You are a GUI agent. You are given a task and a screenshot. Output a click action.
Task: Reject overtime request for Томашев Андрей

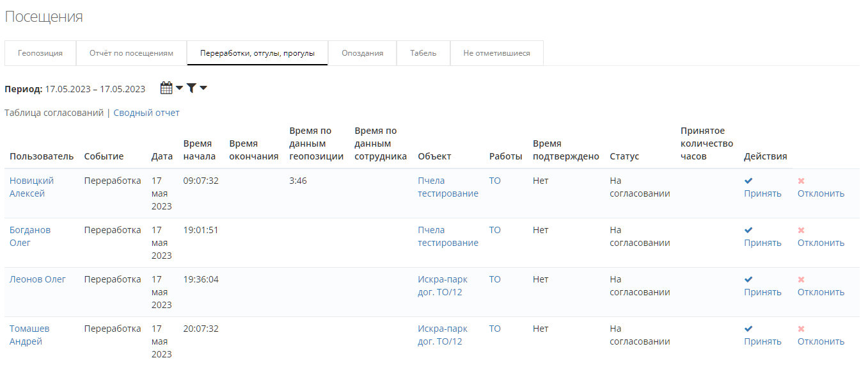point(821,341)
